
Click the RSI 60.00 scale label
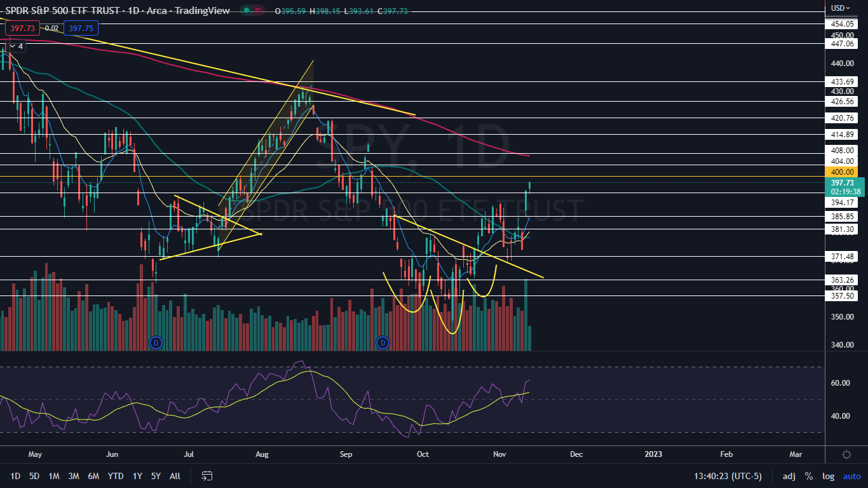click(841, 383)
